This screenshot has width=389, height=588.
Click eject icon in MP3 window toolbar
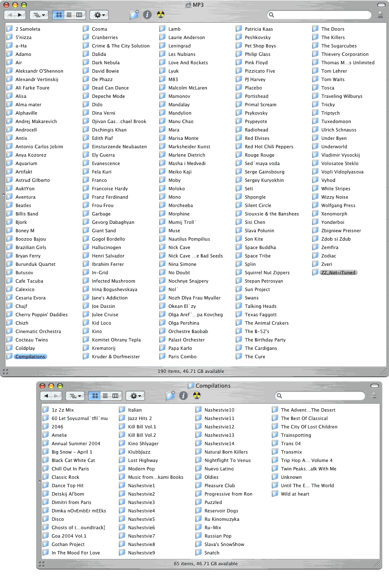tap(380, 15)
